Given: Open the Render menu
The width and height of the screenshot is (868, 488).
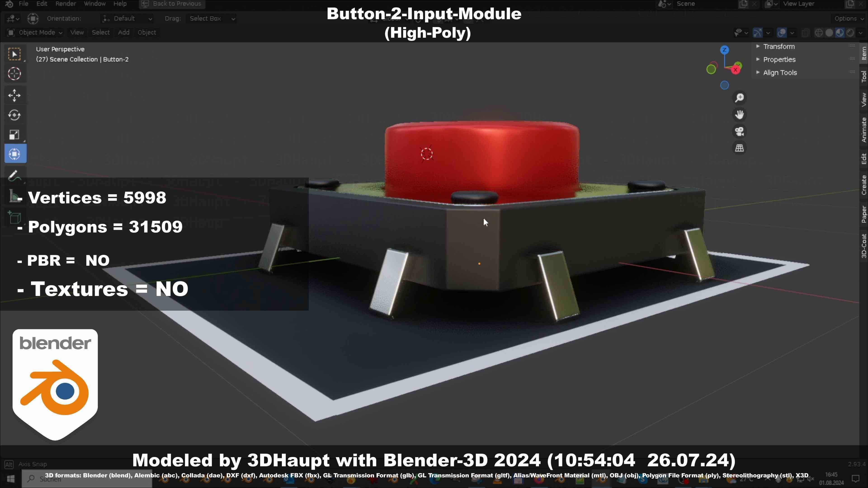Looking at the screenshot, I should tap(65, 4).
